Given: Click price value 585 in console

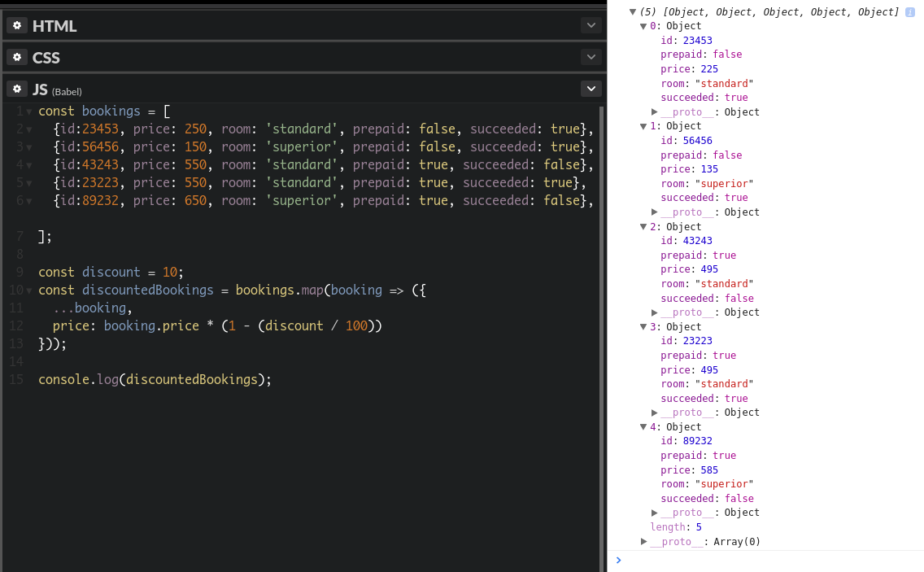Looking at the screenshot, I should (x=709, y=470).
